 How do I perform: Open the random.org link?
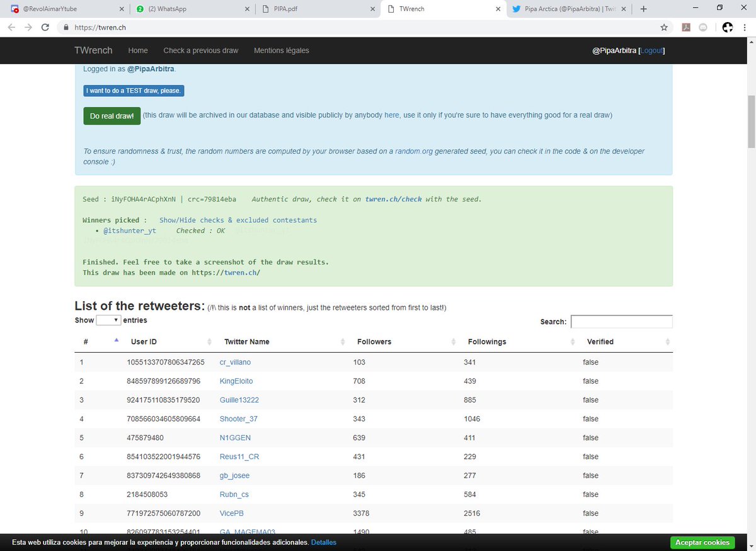click(414, 151)
